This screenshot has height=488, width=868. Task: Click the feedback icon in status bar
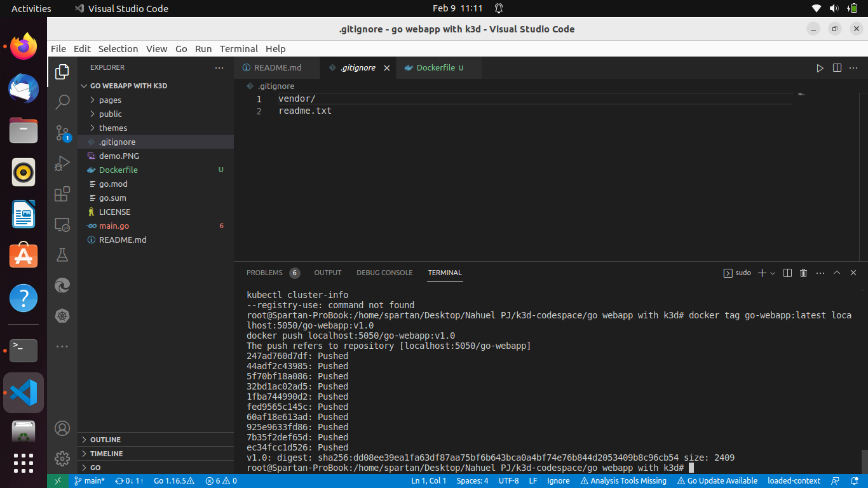tap(836, 481)
